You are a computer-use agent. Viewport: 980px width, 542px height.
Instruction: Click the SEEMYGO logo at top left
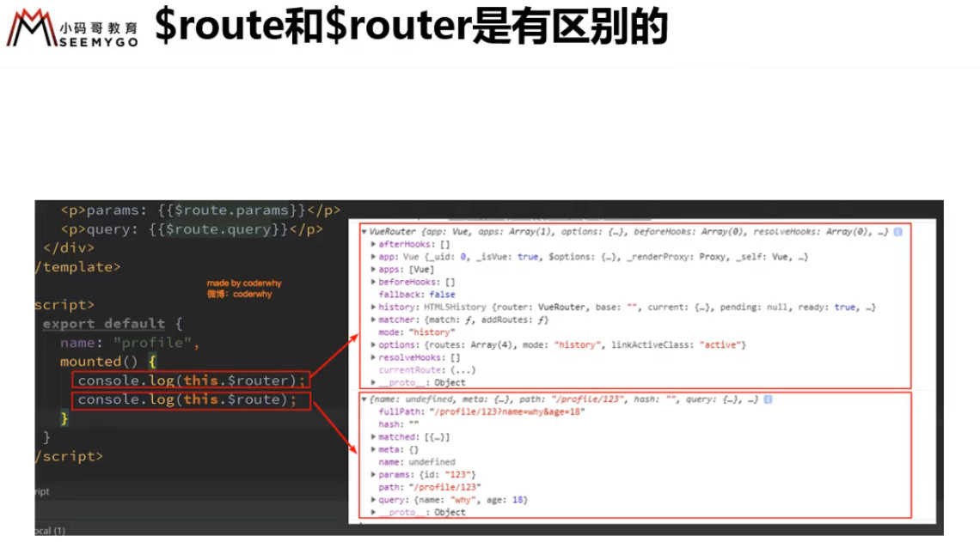point(72,28)
